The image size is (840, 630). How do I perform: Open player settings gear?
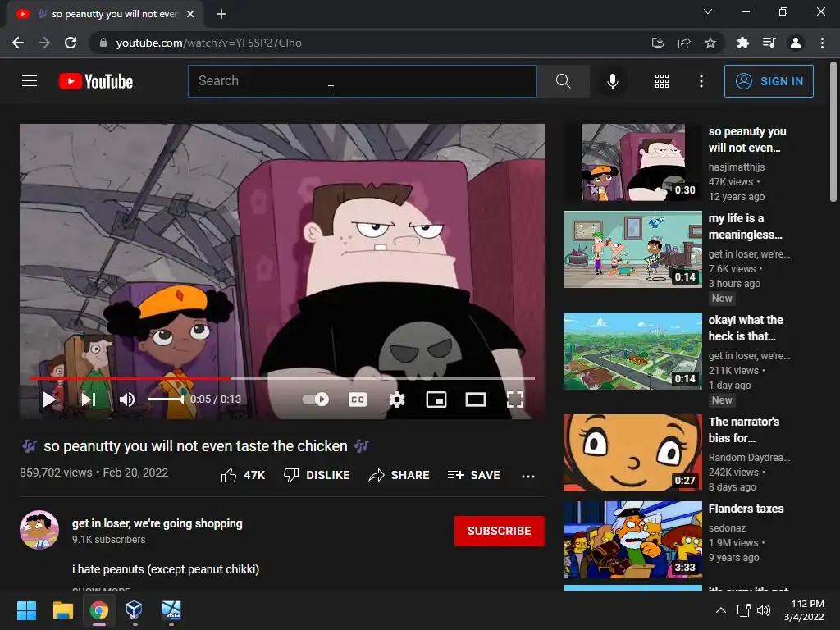click(x=397, y=399)
